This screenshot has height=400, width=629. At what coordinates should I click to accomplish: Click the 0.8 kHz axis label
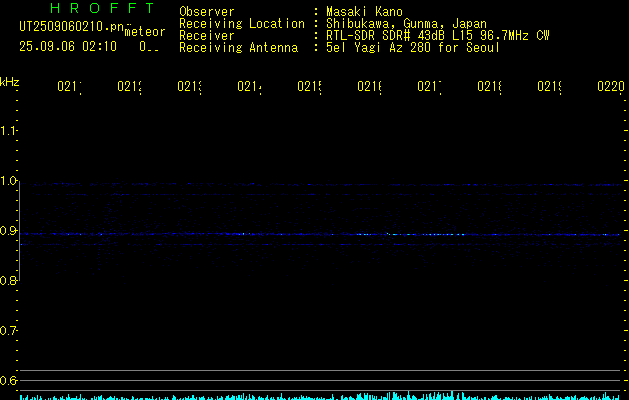8,280
